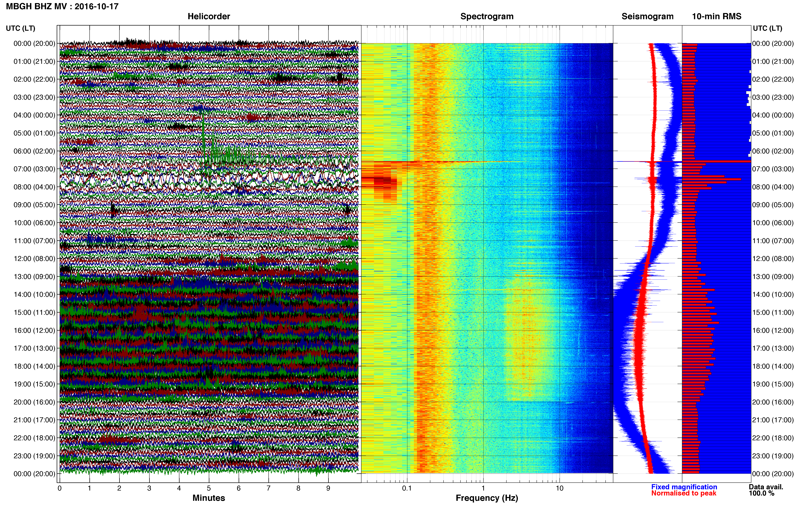Click the left '19:00 (15:00)' time label
Viewport: 812px width, 508px height.
(34, 384)
